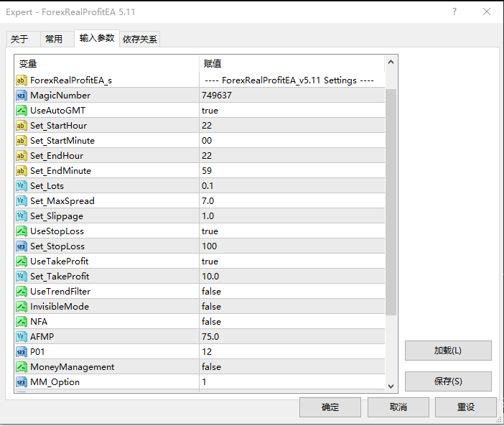Open the 依存关系 tab

140,40
